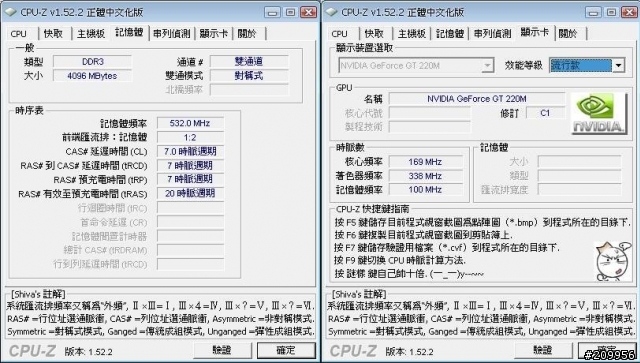Image resolution: width=640 pixels, height=363 pixels.
Task: Click the 確定 button in left window
Action: 286,350
